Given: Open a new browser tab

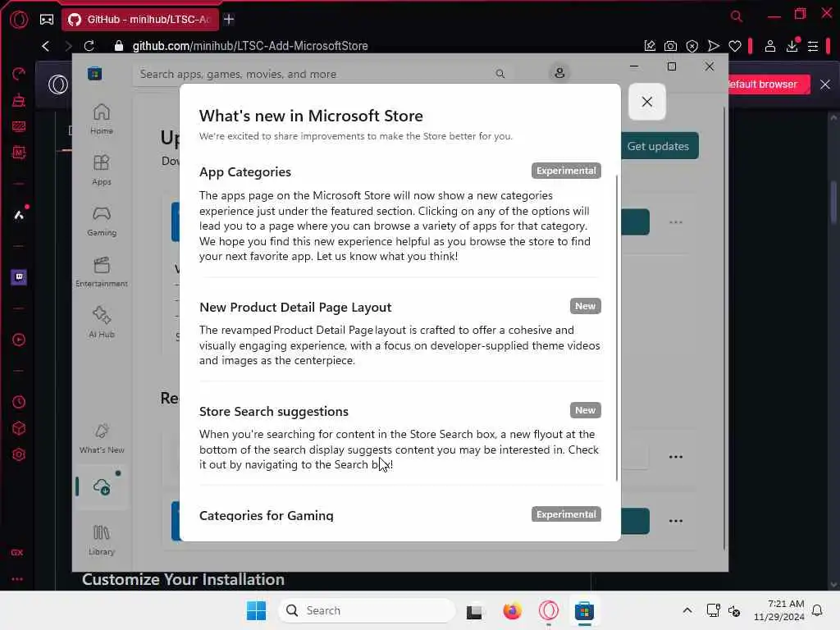Looking at the screenshot, I should 229,20.
